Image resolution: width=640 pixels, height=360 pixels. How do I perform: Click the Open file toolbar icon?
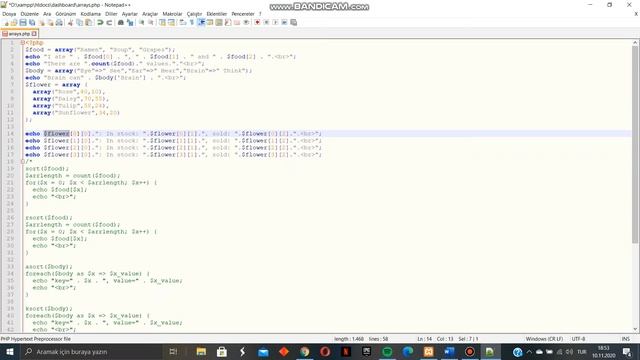click(14, 22)
